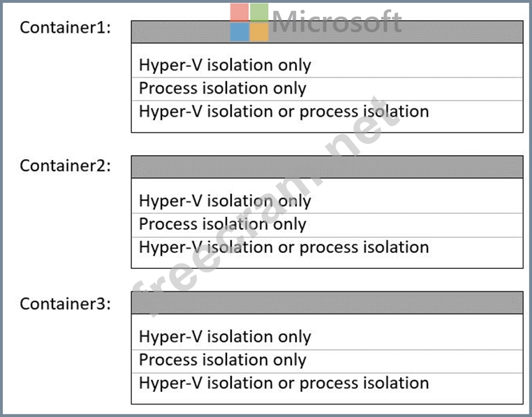The image size is (532, 417).
Task: Select Hyper-V isolation only for Container1
Action: pyautogui.click(x=225, y=66)
